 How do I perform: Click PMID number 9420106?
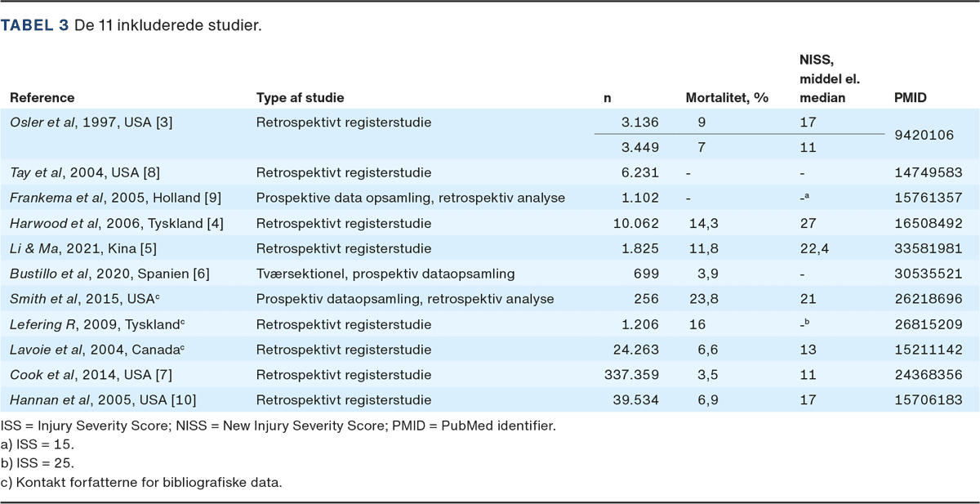(x=924, y=136)
